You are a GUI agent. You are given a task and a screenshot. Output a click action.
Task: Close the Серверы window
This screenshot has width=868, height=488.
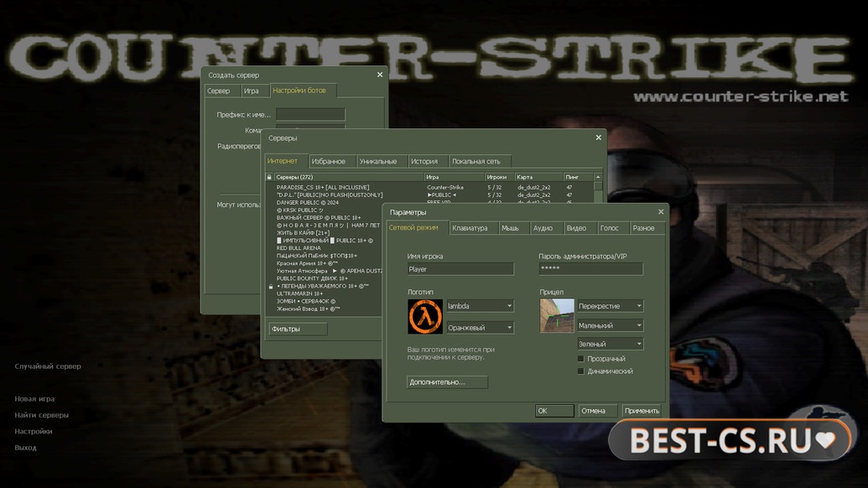coord(599,138)
